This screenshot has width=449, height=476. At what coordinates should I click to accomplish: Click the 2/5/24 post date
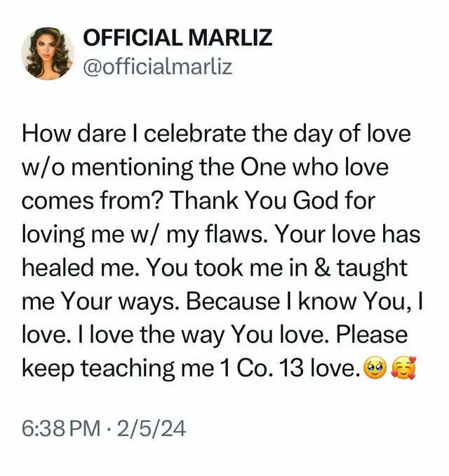pyautogui.click(x=152, y=428)
